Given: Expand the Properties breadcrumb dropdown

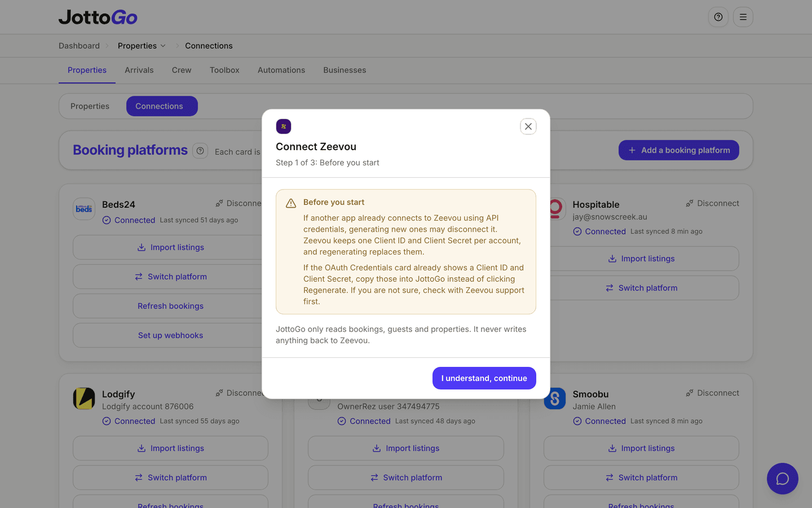Looking at the screenshot, I should tap(142, 46).
